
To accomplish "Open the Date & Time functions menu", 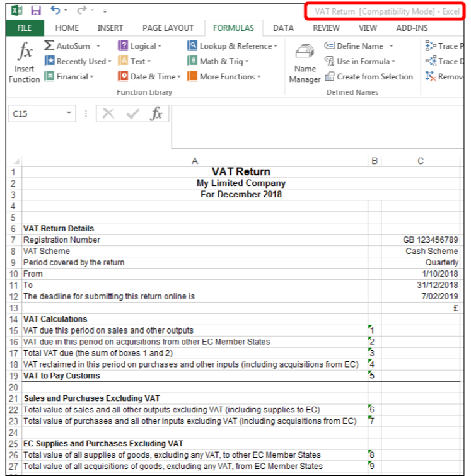I will tap(149, 76).
